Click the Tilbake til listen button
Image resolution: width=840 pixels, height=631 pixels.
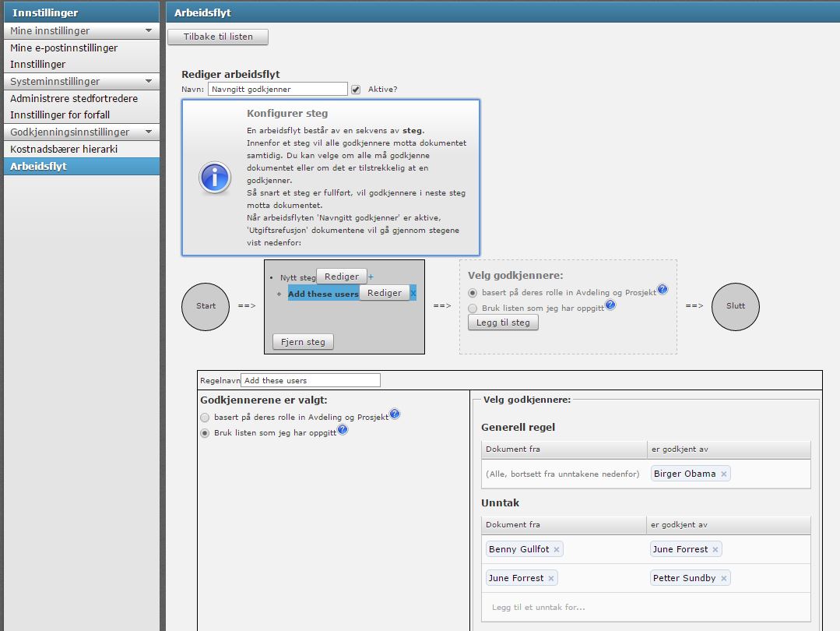[x=218, y=37]
